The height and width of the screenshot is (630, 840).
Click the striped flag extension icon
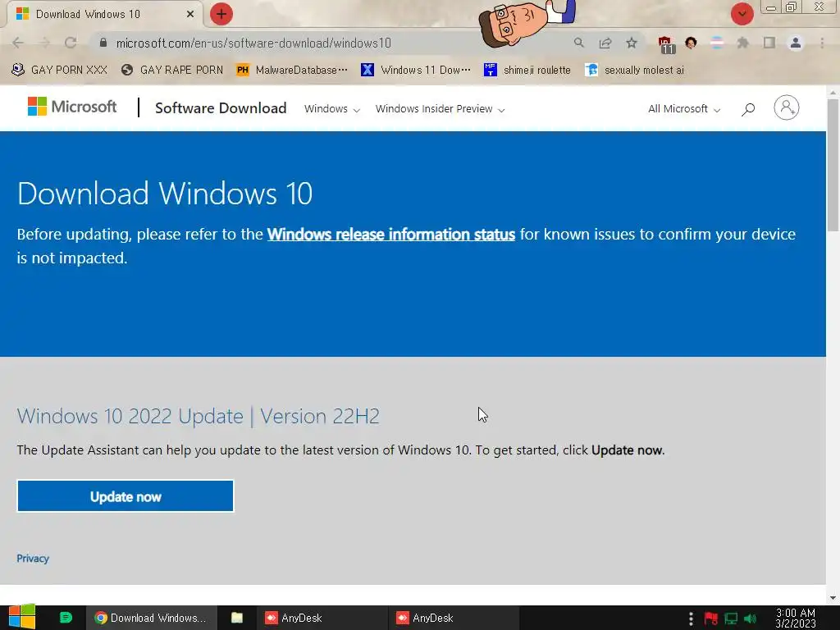pyautogui.click(x=717, y=43)
